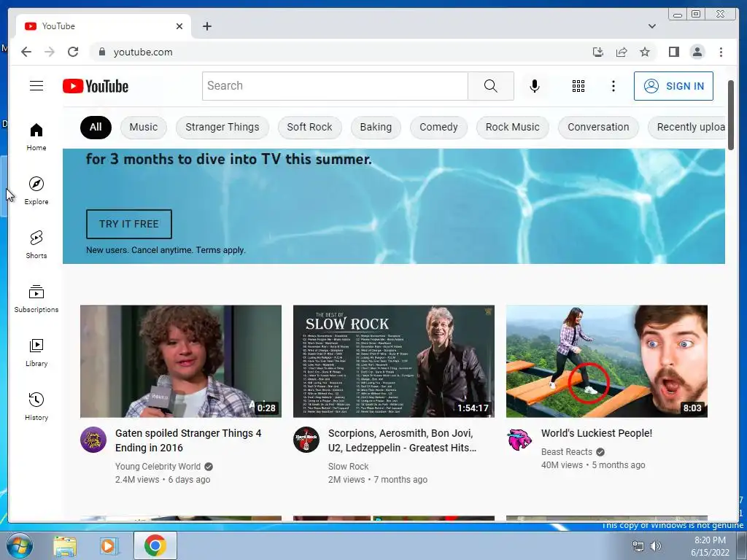Click Young Celebrity World channel avatar
This screenshot has width=747, height=560.
click(93, 440)
